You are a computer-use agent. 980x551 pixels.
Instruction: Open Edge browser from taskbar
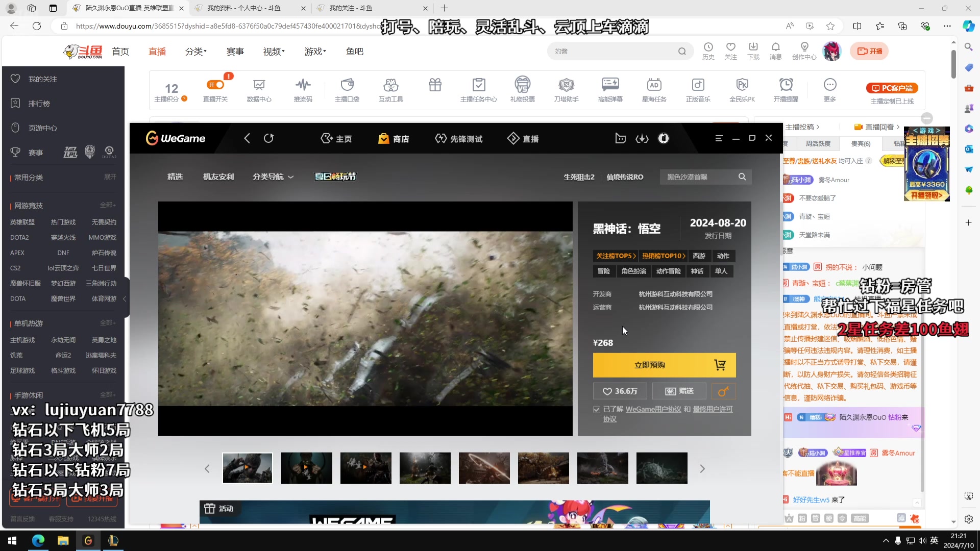coord(38,541)
